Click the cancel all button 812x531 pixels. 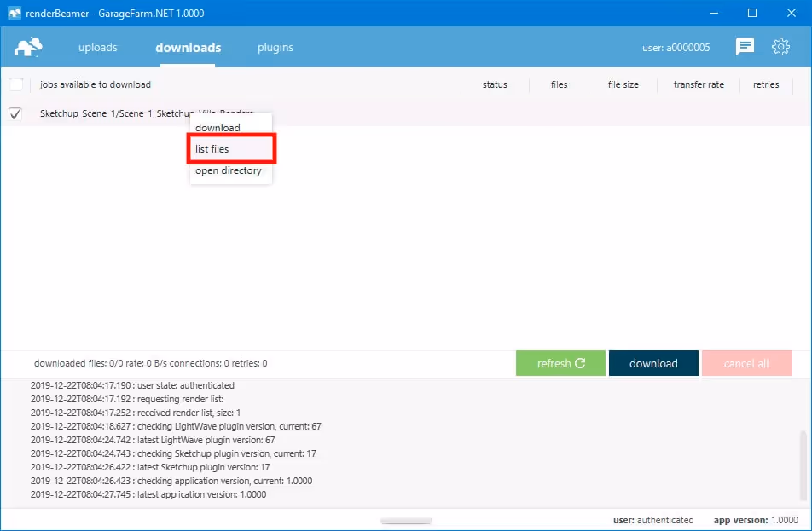pyautogui.click(x=746, y=363)
